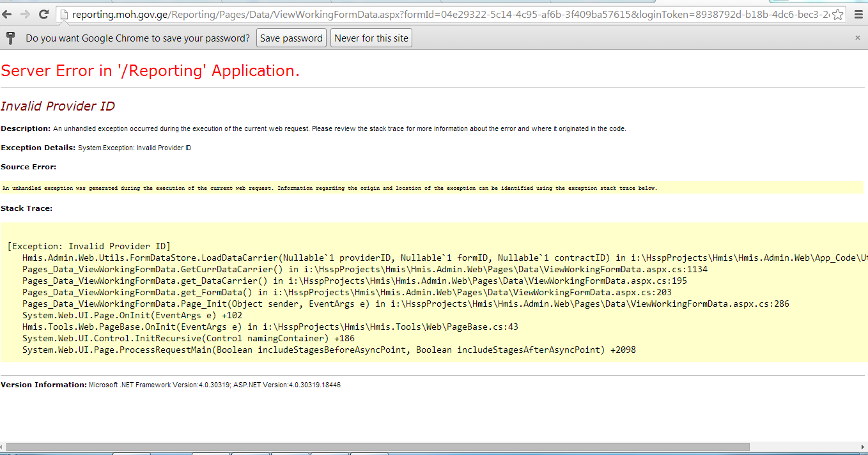Viewport: 868px width, 455px height.
Task: Click the Server Error heading text
Action: coord(150,71)
